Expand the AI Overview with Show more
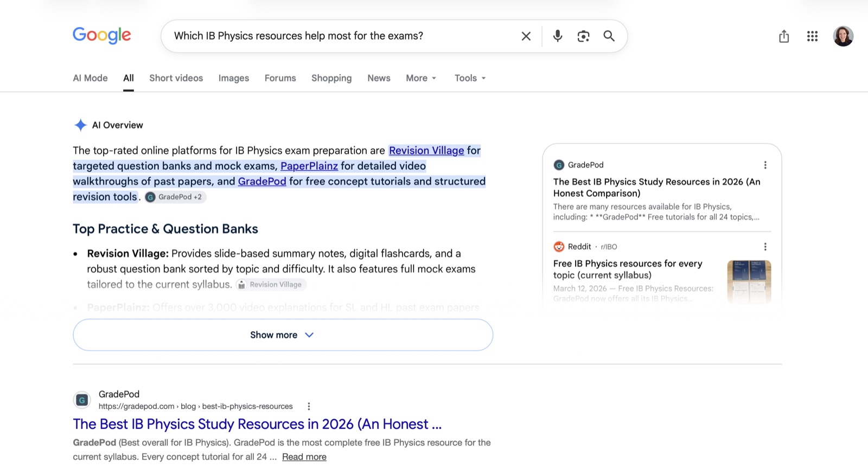Screen dimensions: 868x476 click(283, 335)
